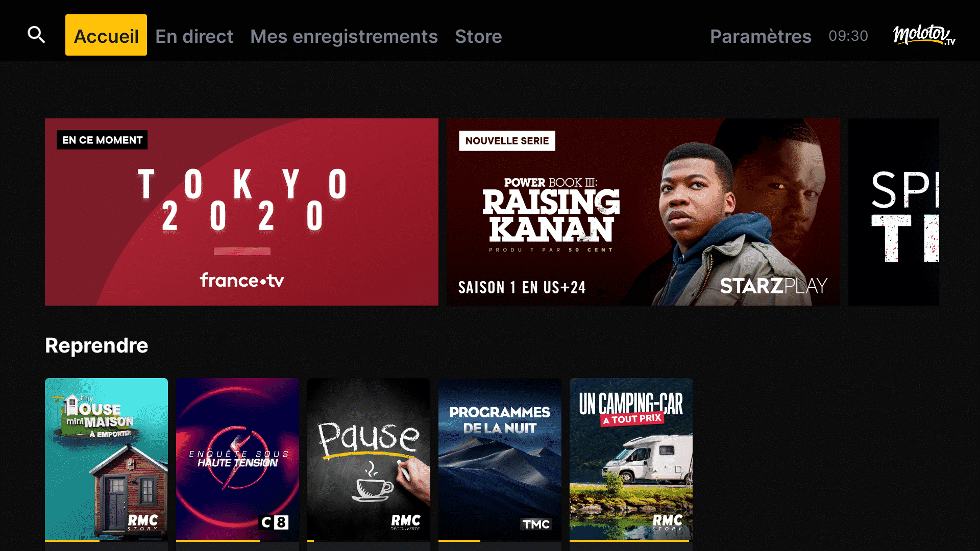Resume Un camping-car à tout prix

[631, 459]
